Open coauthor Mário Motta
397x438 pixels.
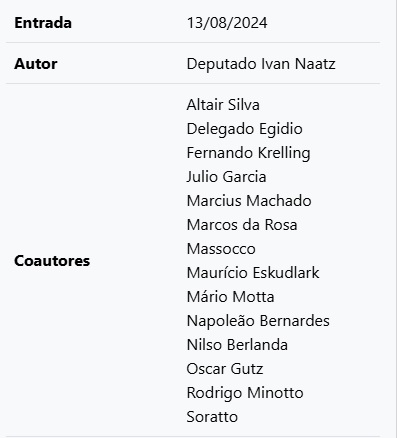pos(231,297)
